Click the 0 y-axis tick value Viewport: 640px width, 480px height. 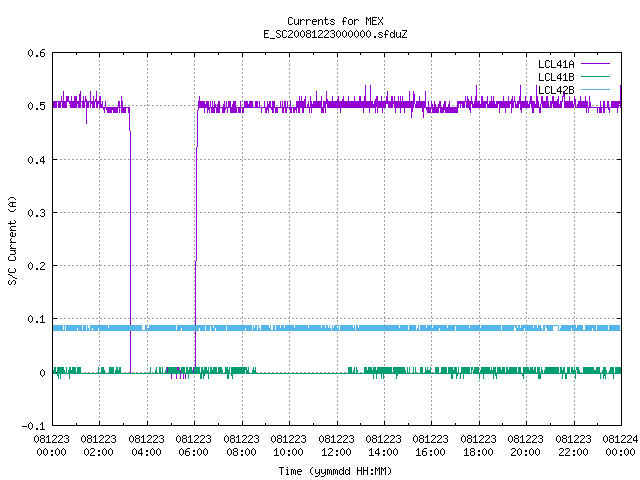click(x=42, y=373)
